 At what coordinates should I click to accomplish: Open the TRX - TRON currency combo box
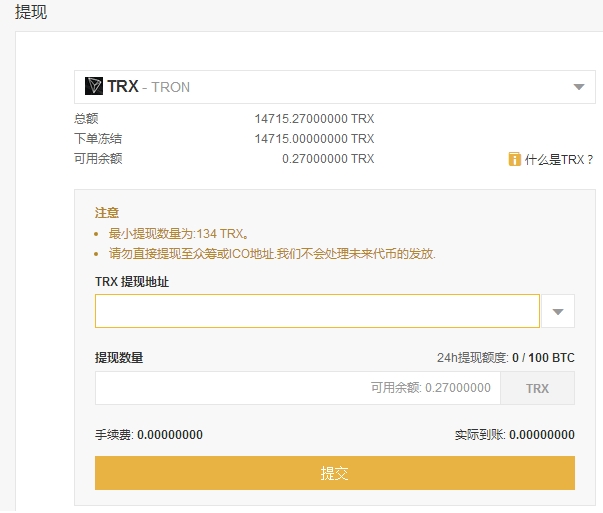click(335, 87)
